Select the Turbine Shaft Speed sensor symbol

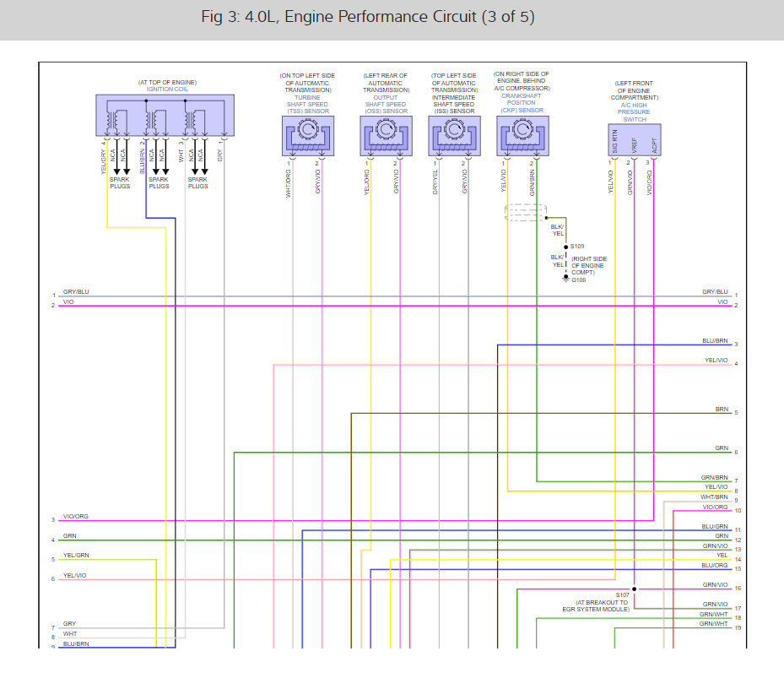click(x=308, y=136)
